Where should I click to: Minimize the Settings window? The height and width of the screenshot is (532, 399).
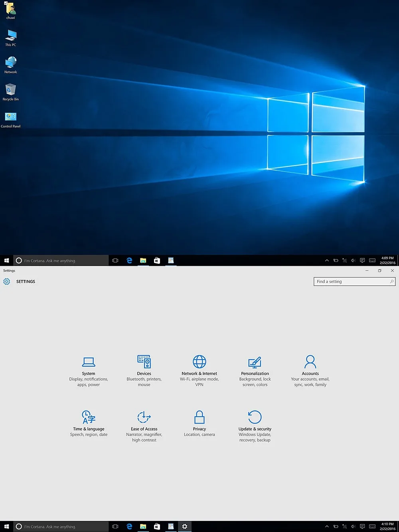pyautogui.click(x=367, y=271)
